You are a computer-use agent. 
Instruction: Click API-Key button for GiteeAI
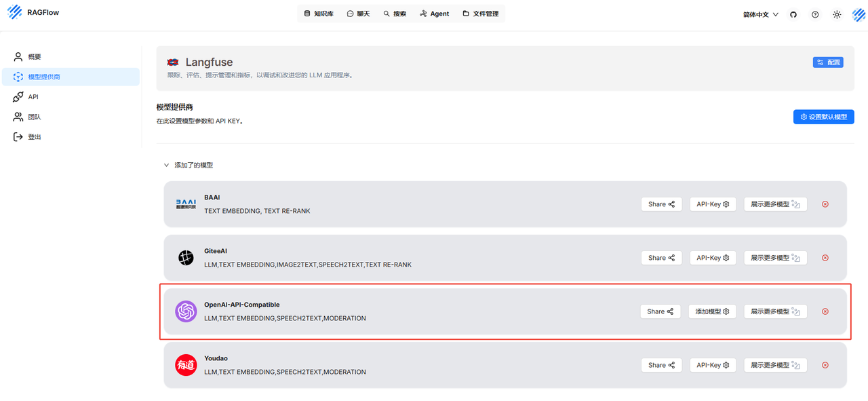pyautogui.click(x=713, y=258)
